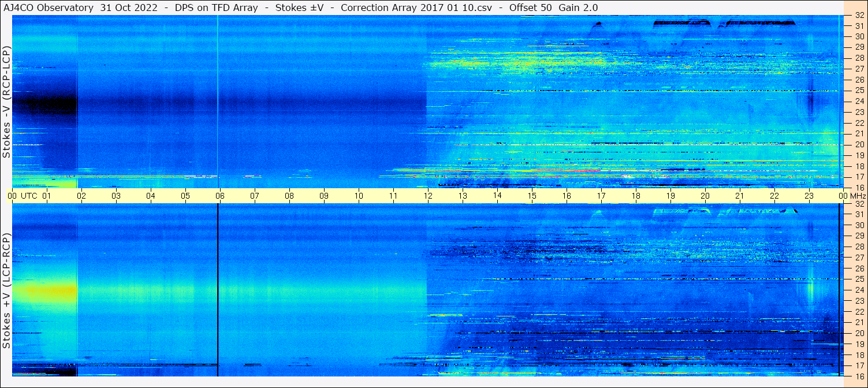The image size is (868, 388).
Task: Select the 15 hour tick on time axis
Action: click(x=532, y=196)
